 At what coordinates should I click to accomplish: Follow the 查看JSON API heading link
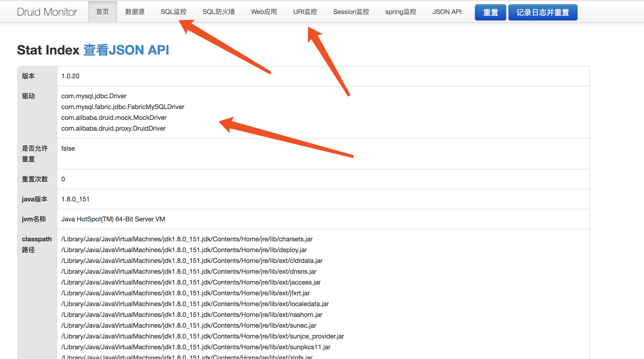point(126,50)
